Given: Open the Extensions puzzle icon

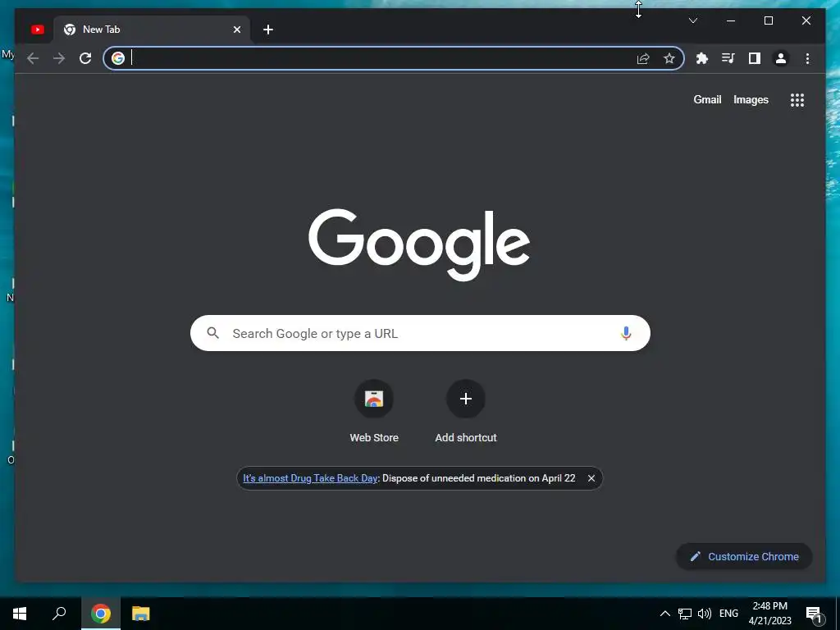Looking at the screenshot, I should coord(702,58).
